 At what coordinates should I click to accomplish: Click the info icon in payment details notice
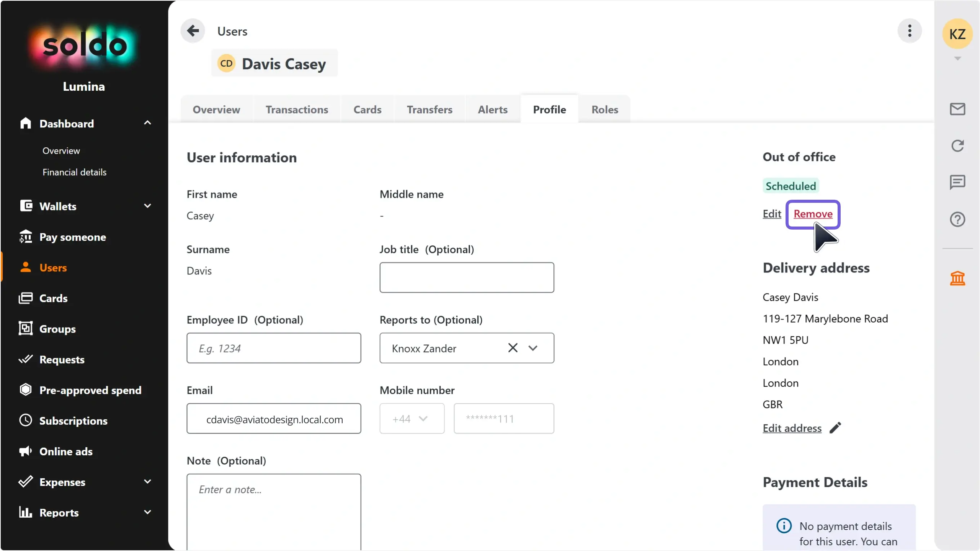(784, 526)
